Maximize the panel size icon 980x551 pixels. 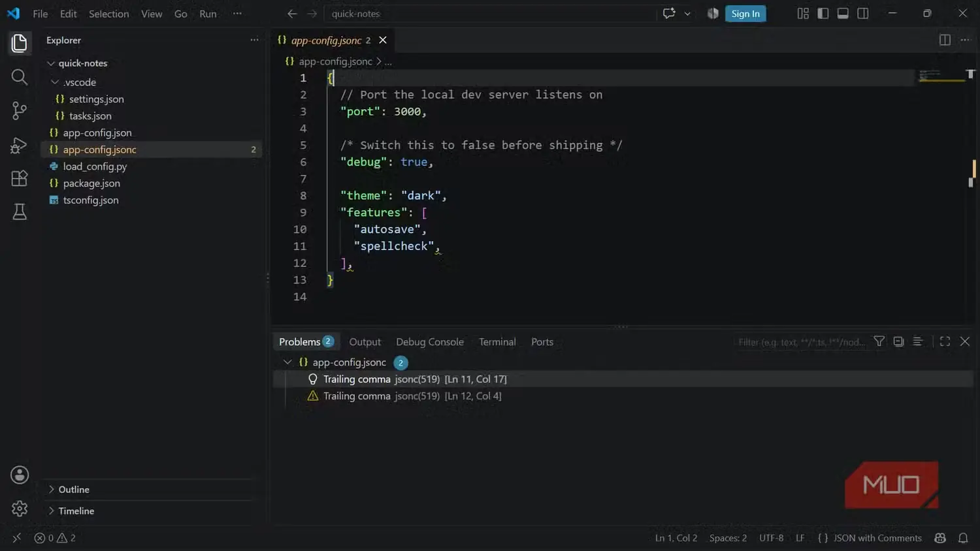945,341
